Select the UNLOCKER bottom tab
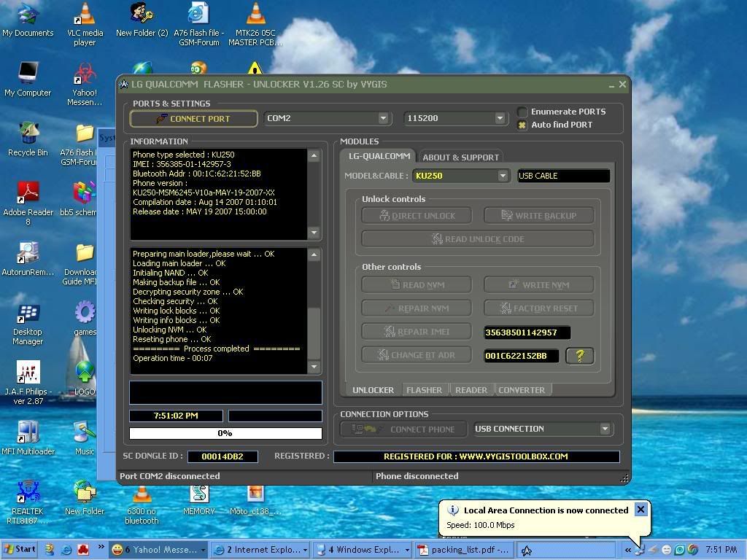 click(373, 390)
